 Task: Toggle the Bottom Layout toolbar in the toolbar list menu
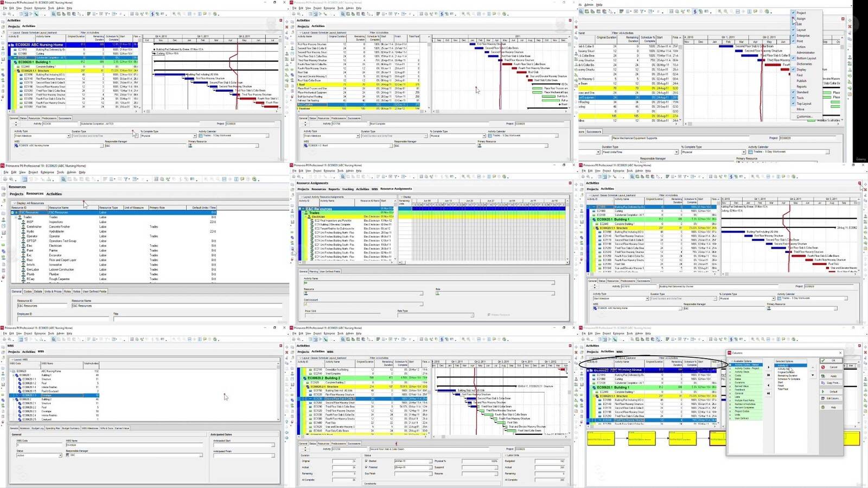tap(806, 59)
